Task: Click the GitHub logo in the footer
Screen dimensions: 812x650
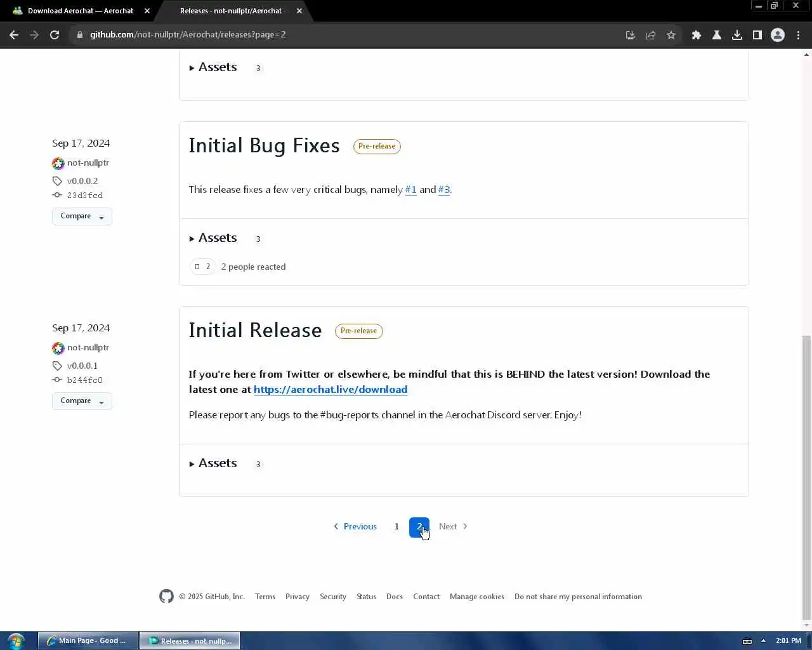Action: tap(166, 596)
